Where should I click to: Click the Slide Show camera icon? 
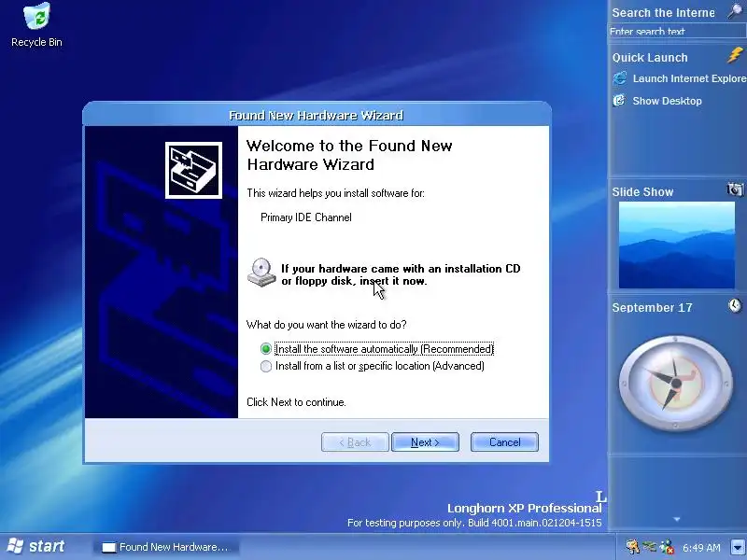coord(735,189)
